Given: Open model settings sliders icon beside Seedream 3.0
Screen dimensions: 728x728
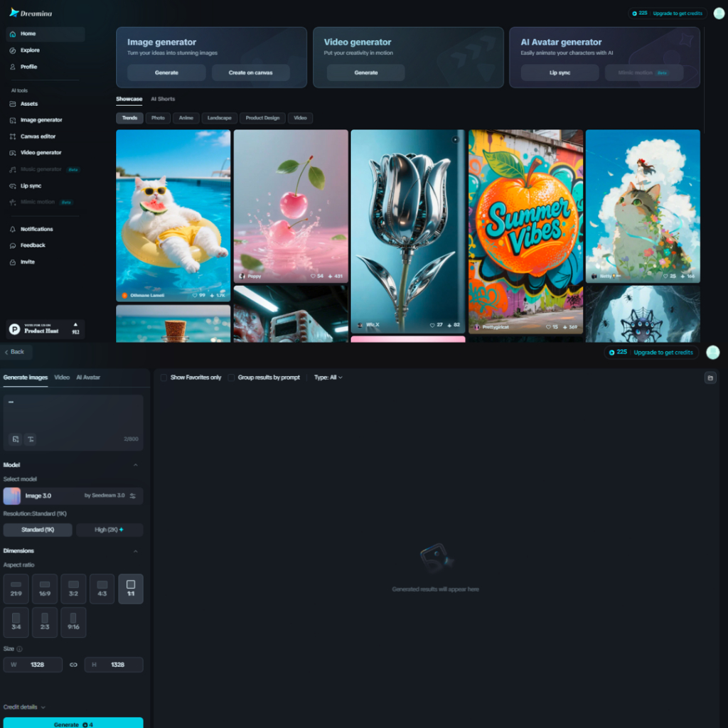Looking at the screenshot, I should (x=133, y=496).
